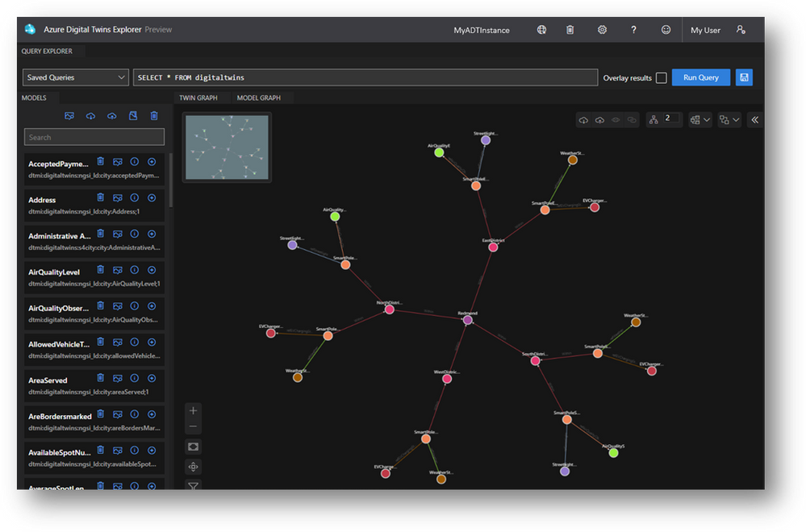Click the center graph crosshair icon
Image resolution: width=806 pixels, height=532 pixels.
[x=194, y=467]
